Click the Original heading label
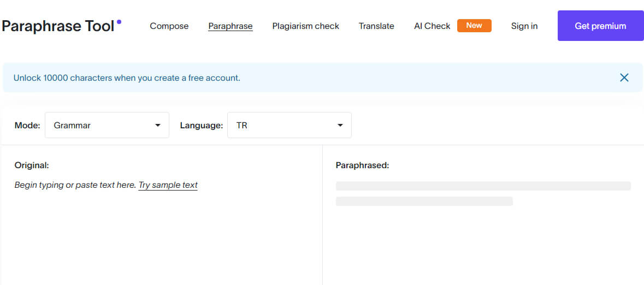The height and width of the screenshot is (285, 644). (32, 165)
